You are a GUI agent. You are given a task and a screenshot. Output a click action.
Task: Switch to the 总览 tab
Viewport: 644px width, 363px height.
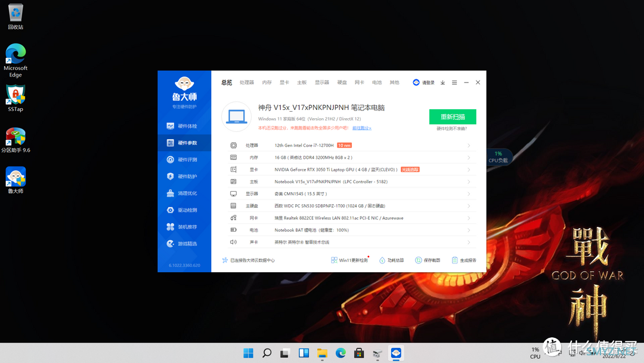pyautogui.click(x=227, y=82)
